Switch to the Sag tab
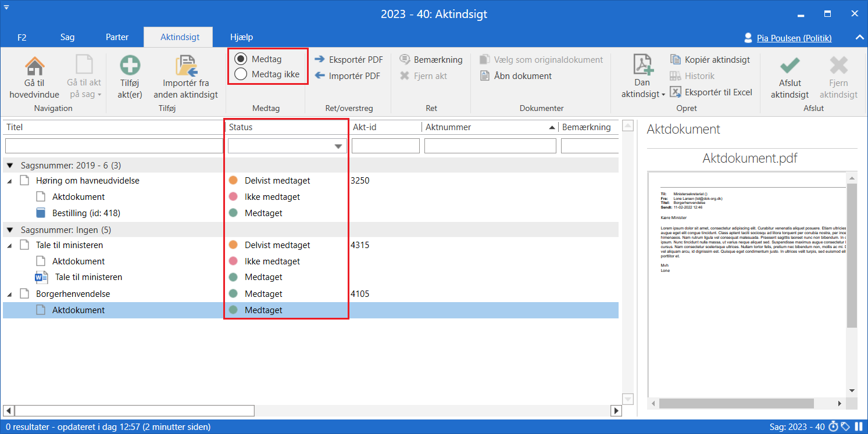Screen dimensions: 868x434 pos(67,37)
